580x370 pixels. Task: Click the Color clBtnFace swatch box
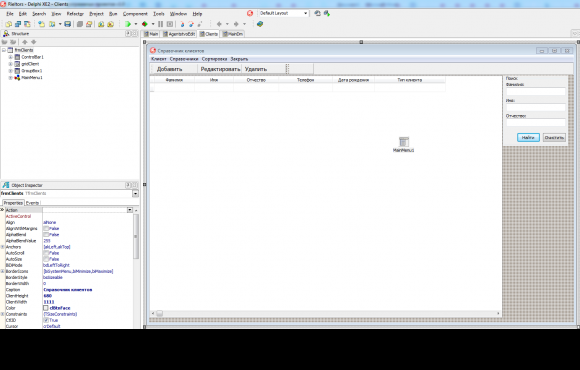[x=46, y=308]
